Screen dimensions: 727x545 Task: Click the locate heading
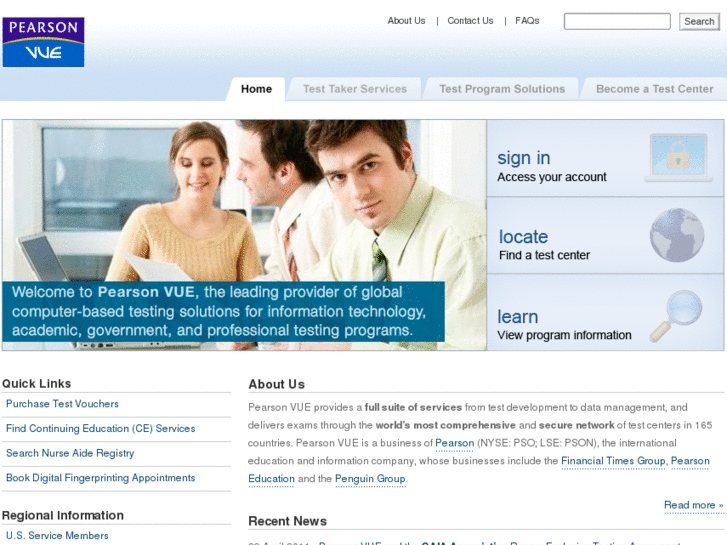(523, 237)
